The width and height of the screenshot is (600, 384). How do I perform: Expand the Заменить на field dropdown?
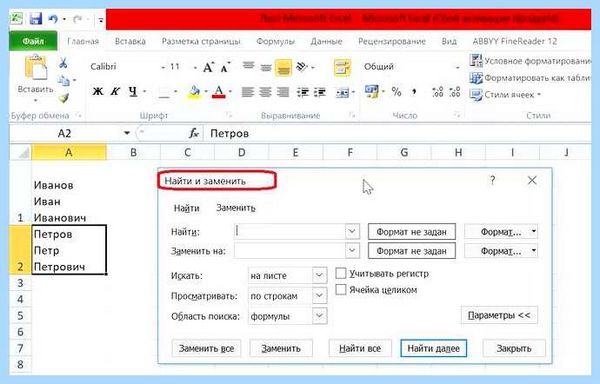point(352,251)
